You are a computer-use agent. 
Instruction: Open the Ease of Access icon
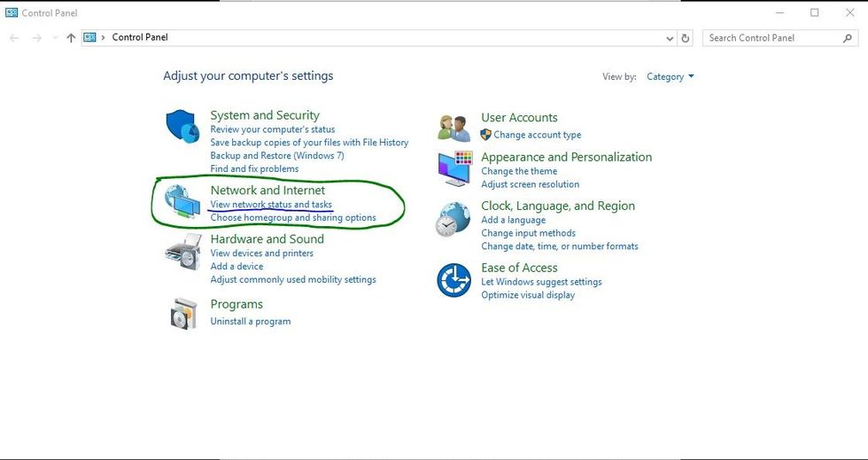tap(453, 281)
